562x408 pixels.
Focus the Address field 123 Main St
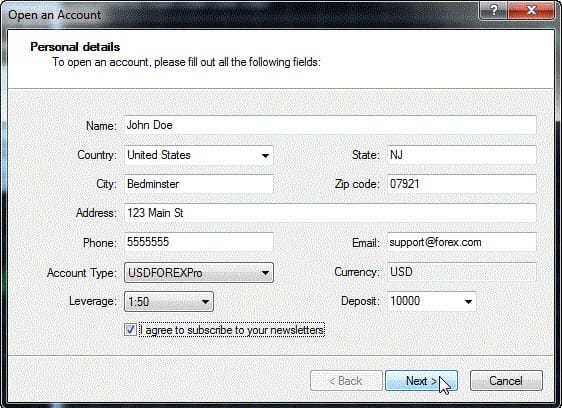click(330, 213)
